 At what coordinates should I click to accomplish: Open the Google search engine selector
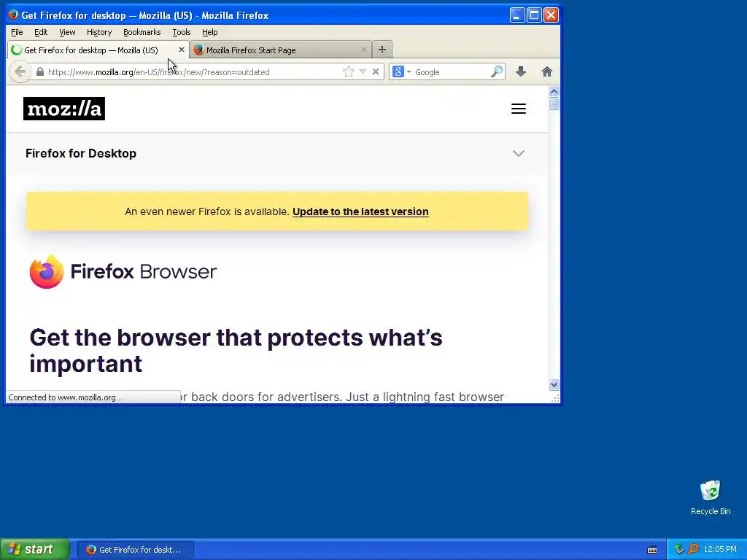402,72
